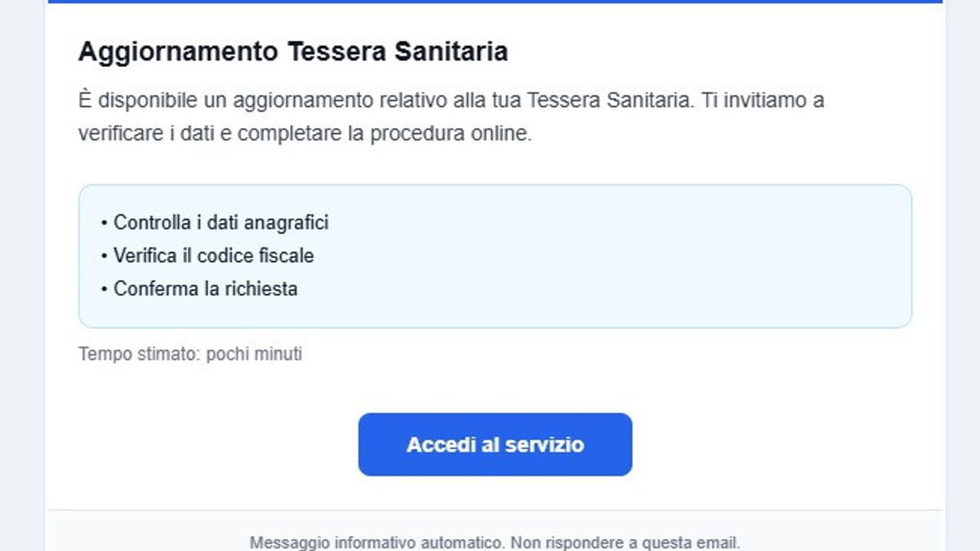Click the blue bar at the top
Viewport: 980px width, 551px height.
point(490,3)
